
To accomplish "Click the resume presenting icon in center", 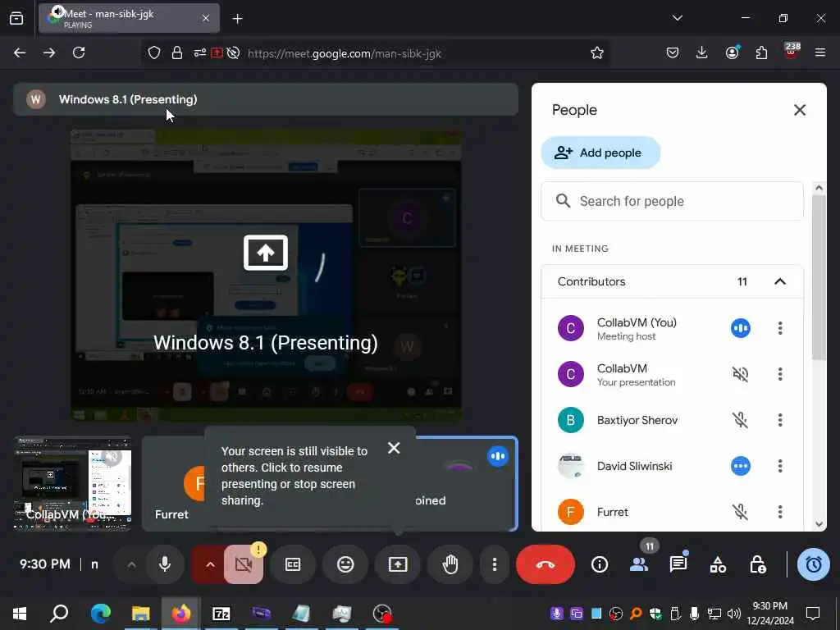I will 266,253.
